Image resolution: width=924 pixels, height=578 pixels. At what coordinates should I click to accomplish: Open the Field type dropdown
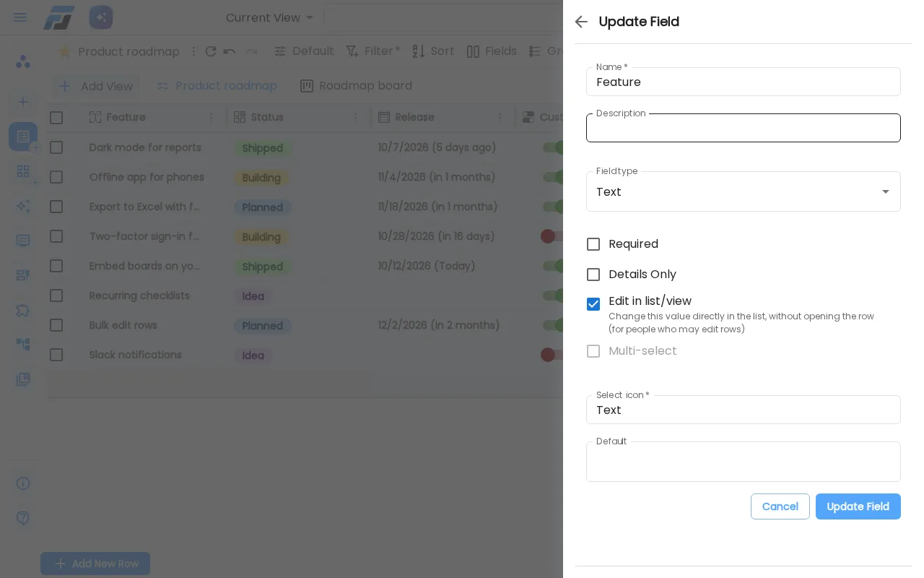pyautogui.click(x=744, y=191)
